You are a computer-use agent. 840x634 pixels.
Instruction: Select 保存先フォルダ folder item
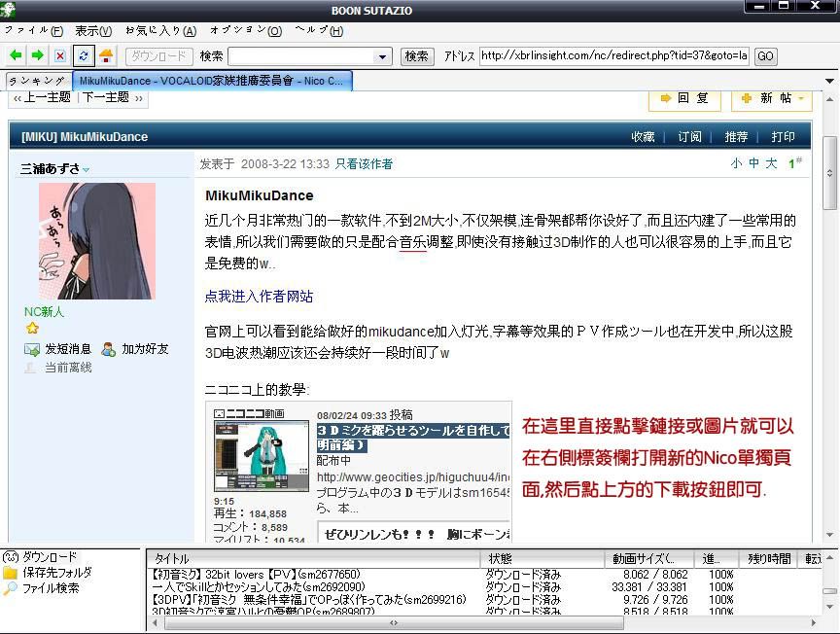coord(56,573)
